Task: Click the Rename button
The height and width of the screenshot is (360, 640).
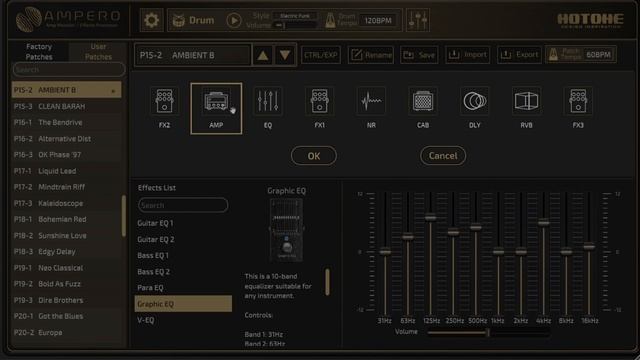Action: click(371, 55)
